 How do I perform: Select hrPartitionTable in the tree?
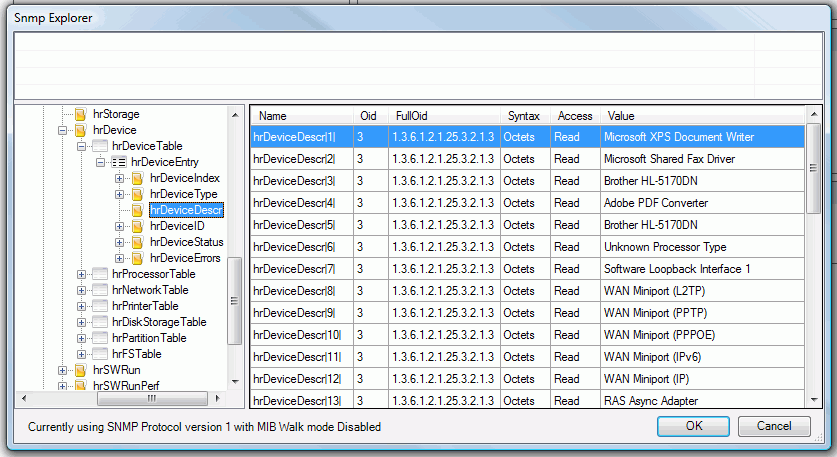149,338
